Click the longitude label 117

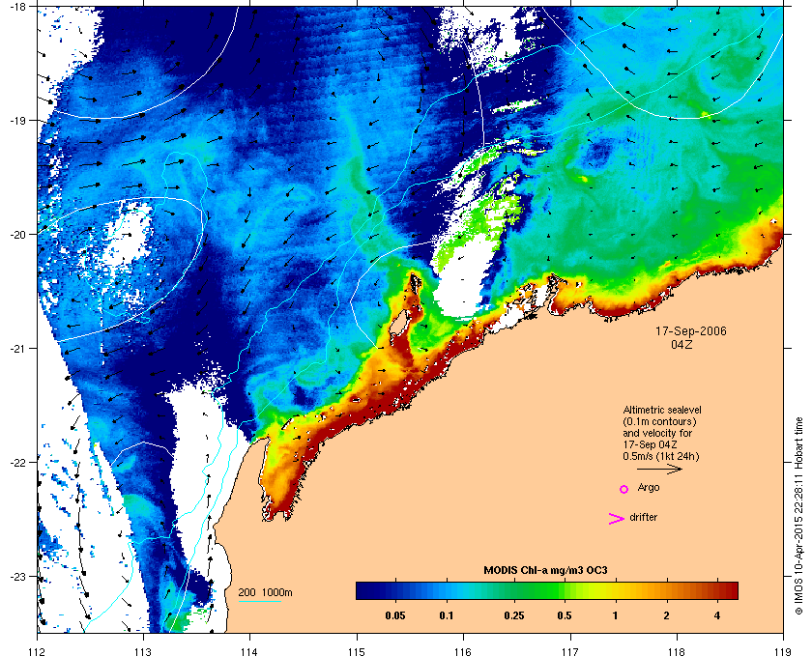click(x=569, y=652)
